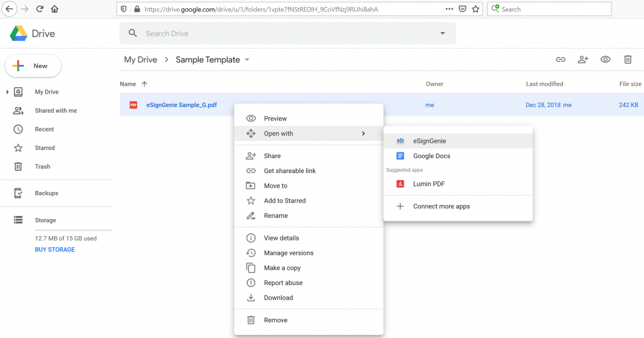Choose Manage versions menu item

coord(309,253)
